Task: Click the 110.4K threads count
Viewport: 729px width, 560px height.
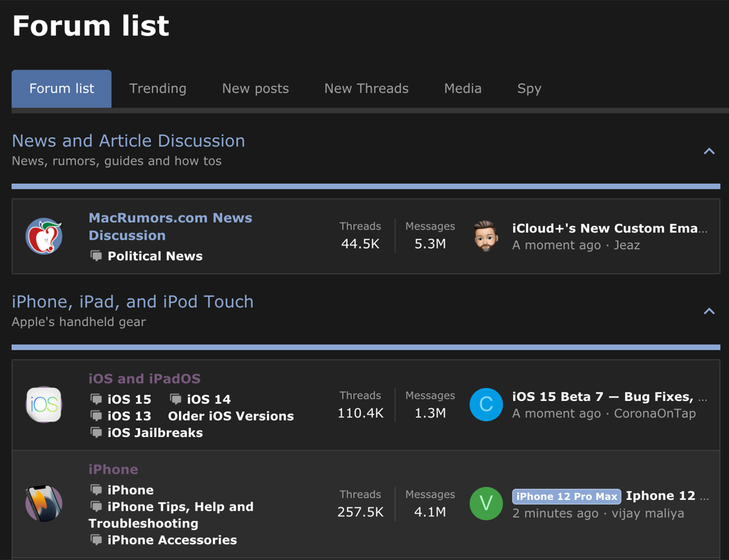Action: [360, 413]
